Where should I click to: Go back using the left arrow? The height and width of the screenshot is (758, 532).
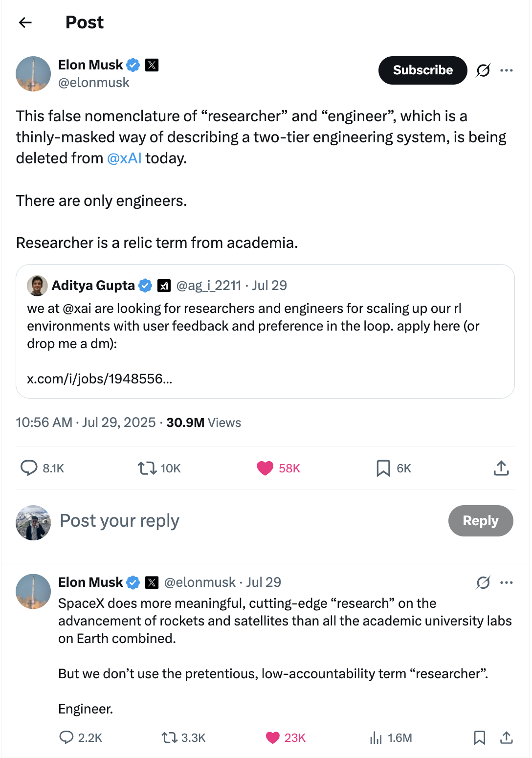pos(25,22)
